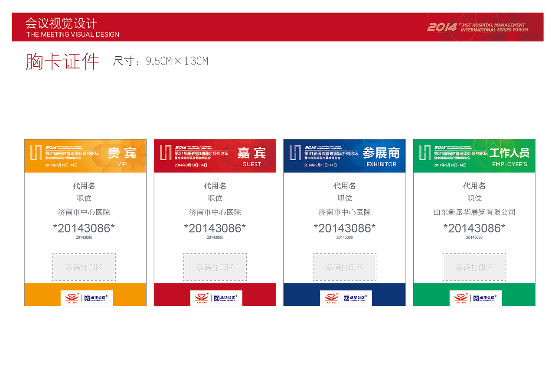Click 职位 on the EMPLOYEE'S card

[x=474, y=198]
